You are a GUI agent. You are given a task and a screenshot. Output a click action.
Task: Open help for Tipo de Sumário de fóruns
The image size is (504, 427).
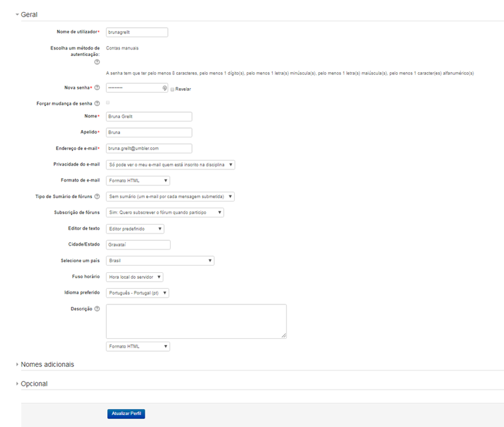pyautogui.click(x=97, y=197)
